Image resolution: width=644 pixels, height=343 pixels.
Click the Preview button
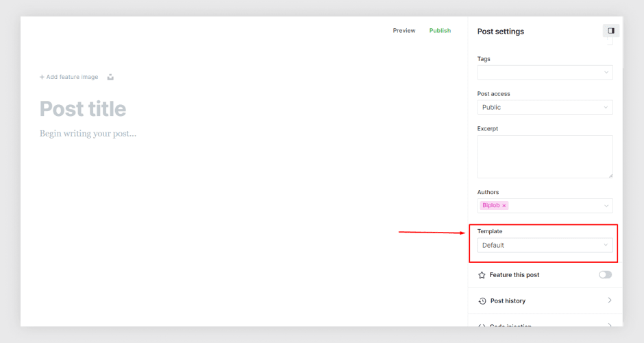[404, 31]
